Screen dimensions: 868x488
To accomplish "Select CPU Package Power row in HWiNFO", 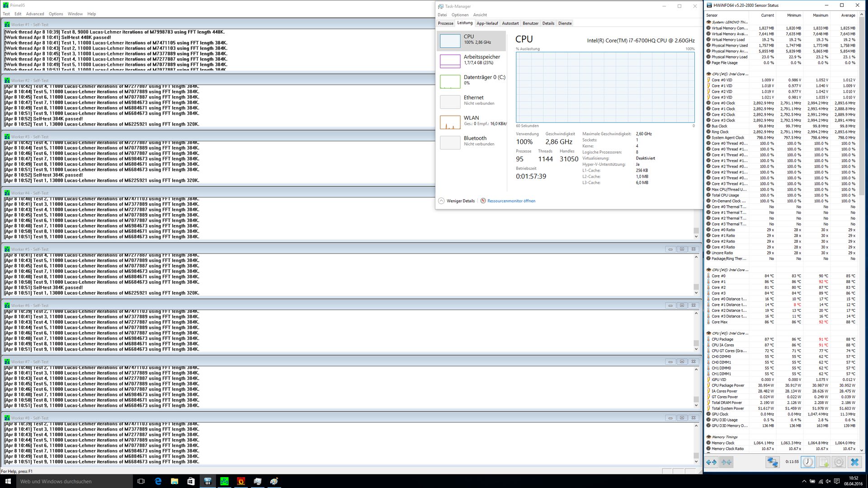I will tap(781, 385).
